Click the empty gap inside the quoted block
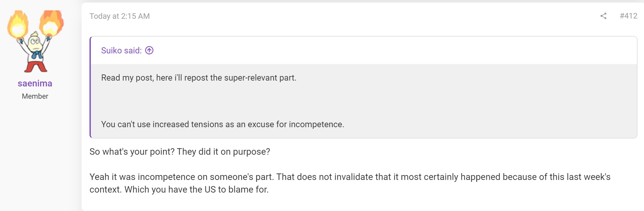644x211 pixels. pyautogui.click(x=363, y=101)
